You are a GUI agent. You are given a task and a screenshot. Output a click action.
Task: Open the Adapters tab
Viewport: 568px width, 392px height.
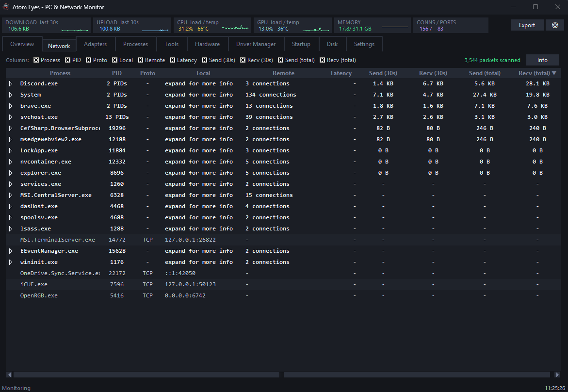pos(95,44)
